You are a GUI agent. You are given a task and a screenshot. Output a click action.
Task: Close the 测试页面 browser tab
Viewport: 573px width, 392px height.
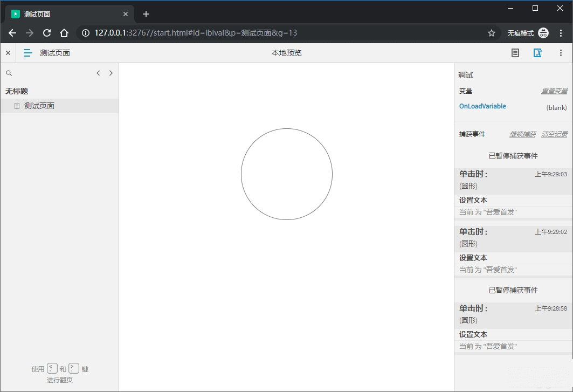[126, 14]
